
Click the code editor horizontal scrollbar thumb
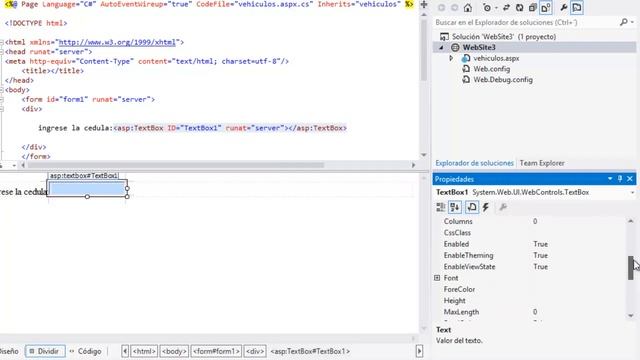[x=176, y=165]
